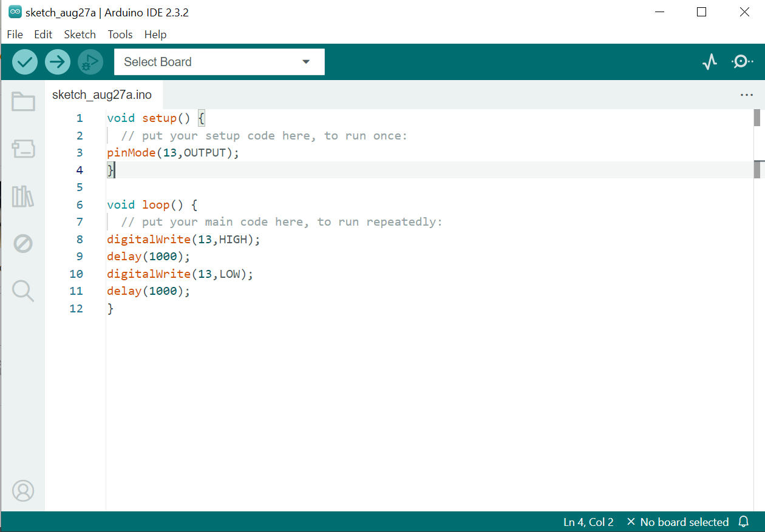This screenshot has height=532, width=765.
Task: Open the Tools menu
Action: pos(120,35)
